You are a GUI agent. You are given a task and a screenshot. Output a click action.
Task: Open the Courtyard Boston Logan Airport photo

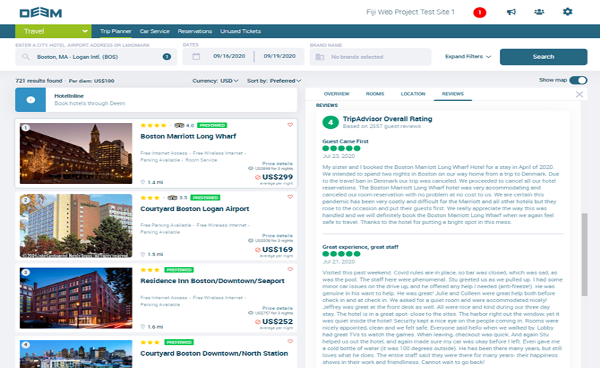click(76, 226)
